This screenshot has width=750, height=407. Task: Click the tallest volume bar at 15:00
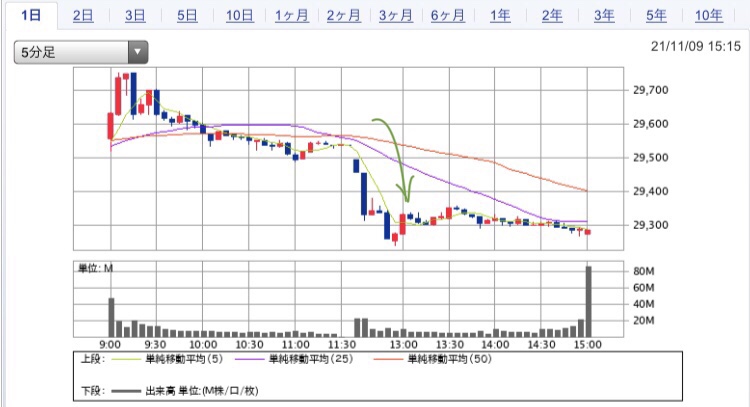point(589,301)
